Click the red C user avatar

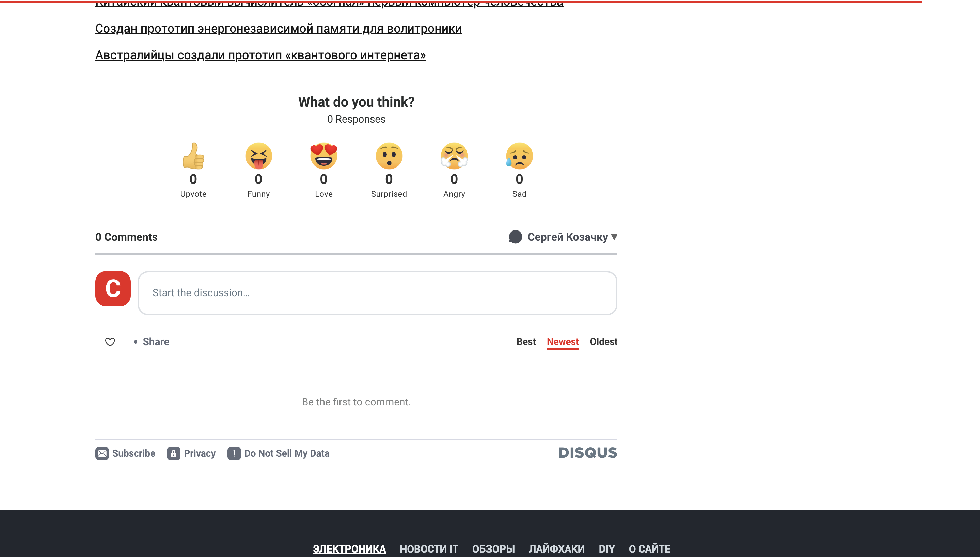[112, 289]
